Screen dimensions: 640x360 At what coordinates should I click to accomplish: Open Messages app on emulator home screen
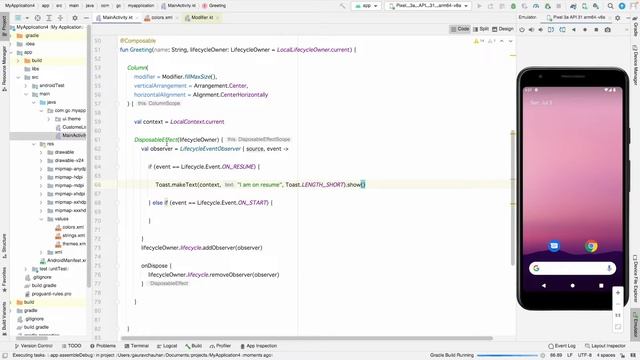point(554,246)
